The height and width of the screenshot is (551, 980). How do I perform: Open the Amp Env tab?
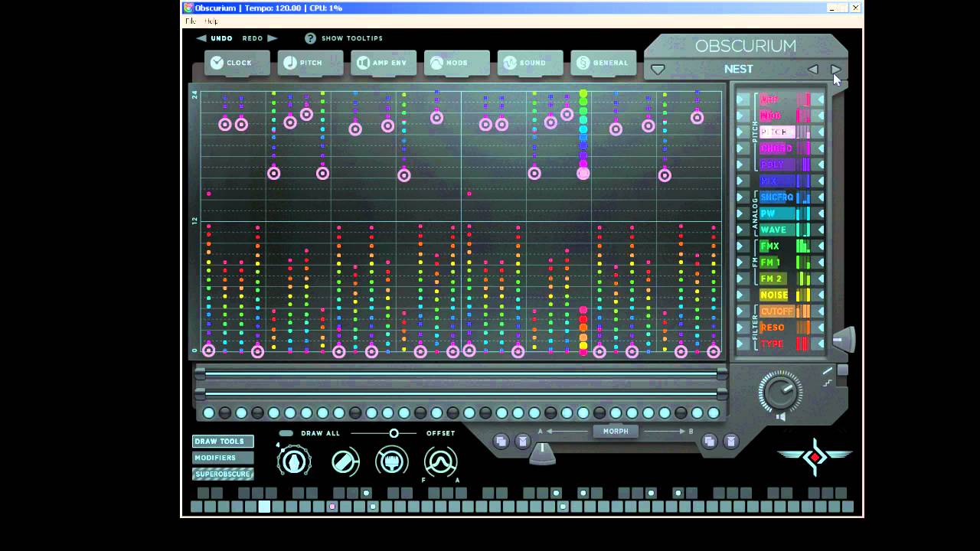pyautogui.click(x=384, y=63)
